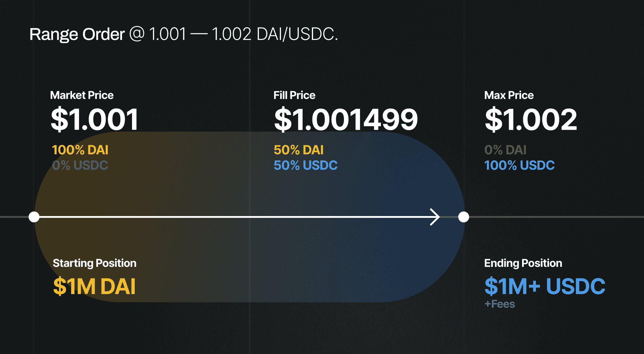The image size is (644, 354).
Task: Click the white arrowhead on the price line
Action: pyautogui.click(x=435, y=217)
